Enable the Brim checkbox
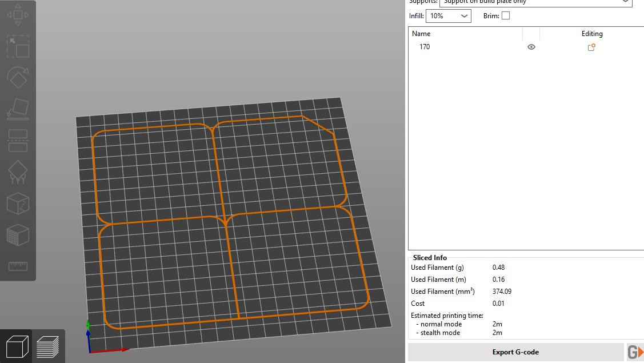This screenshot has height=363, width=644. pyautogui.click(x=506, y=15)
